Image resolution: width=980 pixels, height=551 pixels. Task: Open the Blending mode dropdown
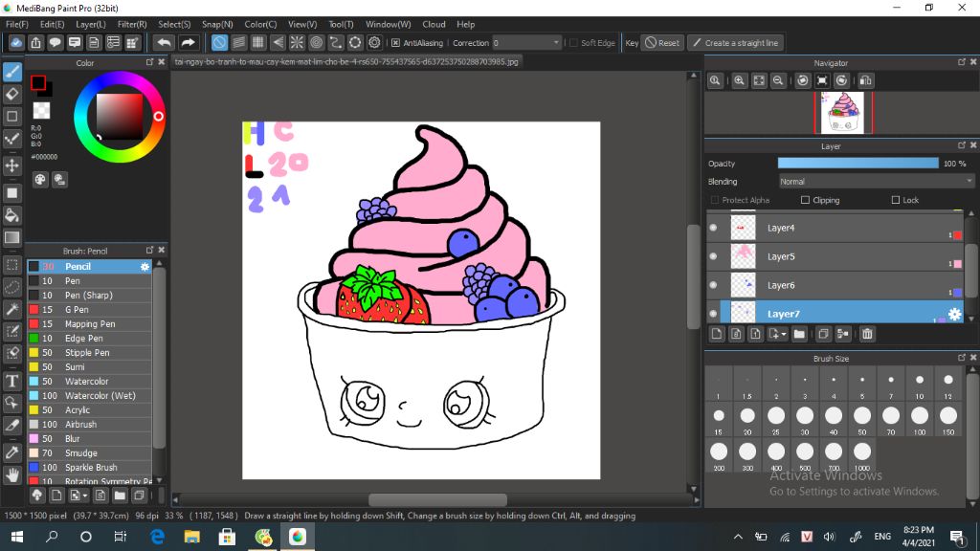877,182
